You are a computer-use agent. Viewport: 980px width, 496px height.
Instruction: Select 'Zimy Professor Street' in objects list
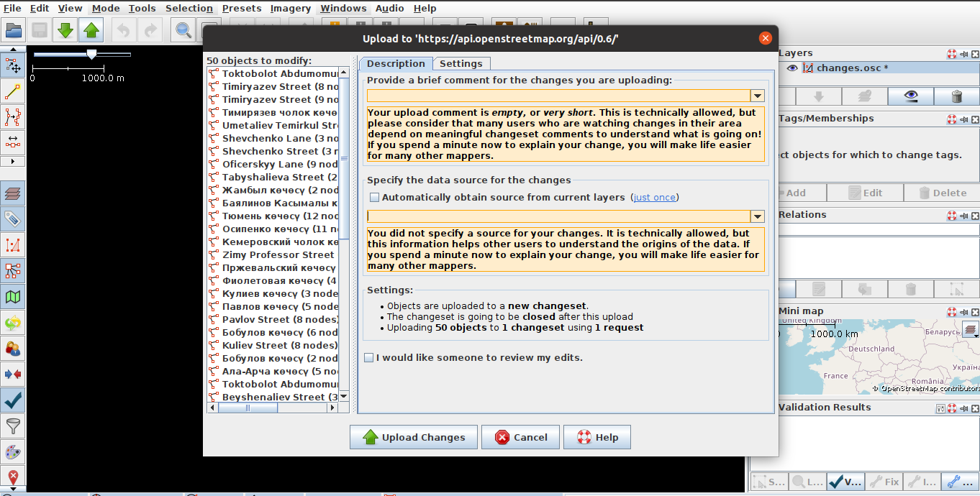[272, 254]
